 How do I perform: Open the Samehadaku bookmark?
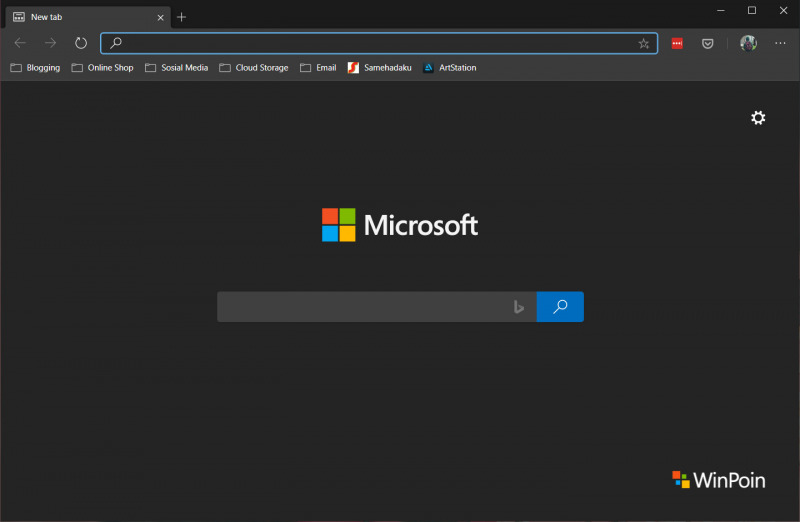[380, 68]
